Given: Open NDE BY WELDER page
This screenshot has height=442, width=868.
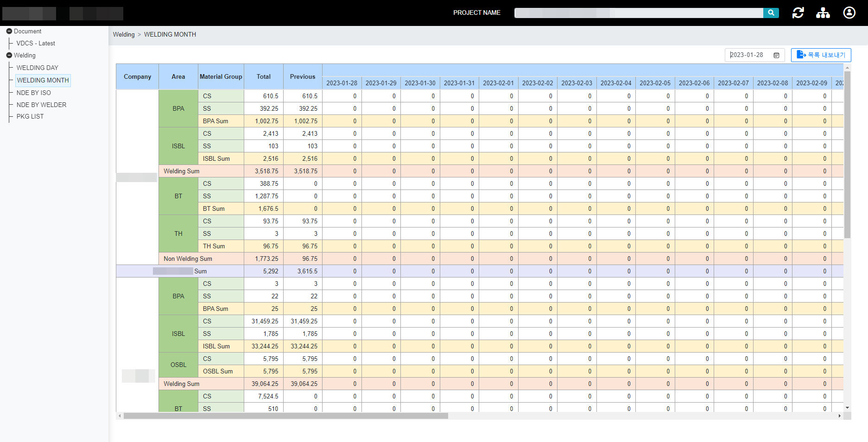Looking at the screenshot, I should 41,105.
